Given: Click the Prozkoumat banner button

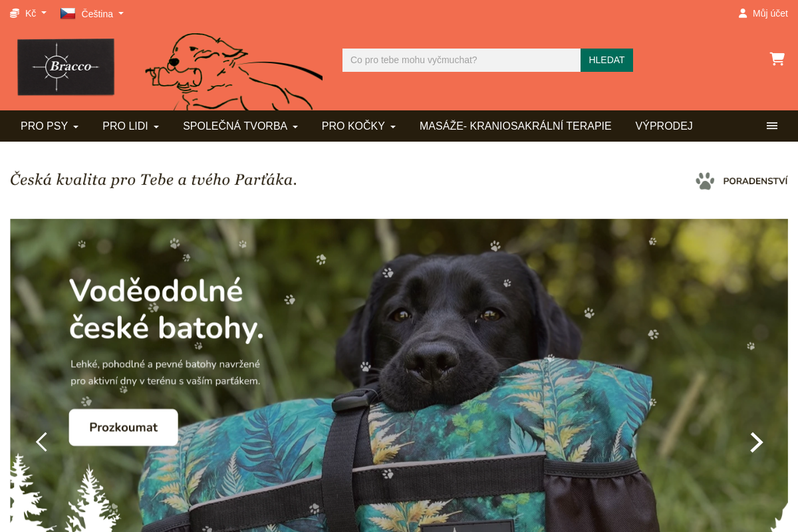Looking at the screenshot, I should [124, 428].
